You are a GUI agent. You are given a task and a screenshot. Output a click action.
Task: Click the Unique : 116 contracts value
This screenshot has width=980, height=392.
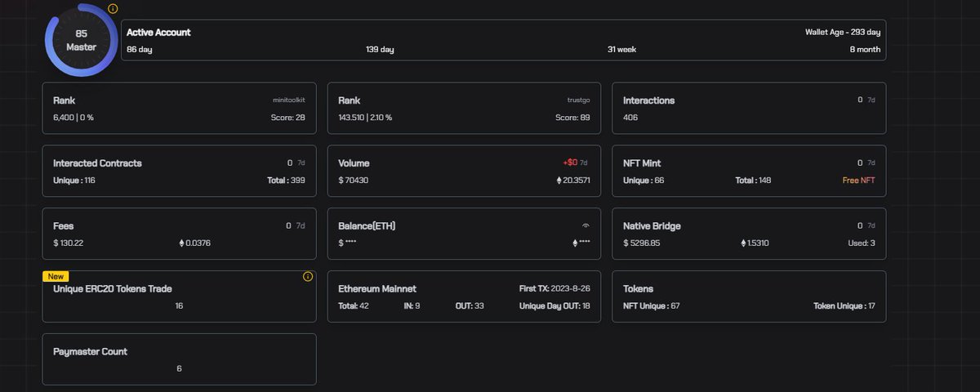(74, 180)
